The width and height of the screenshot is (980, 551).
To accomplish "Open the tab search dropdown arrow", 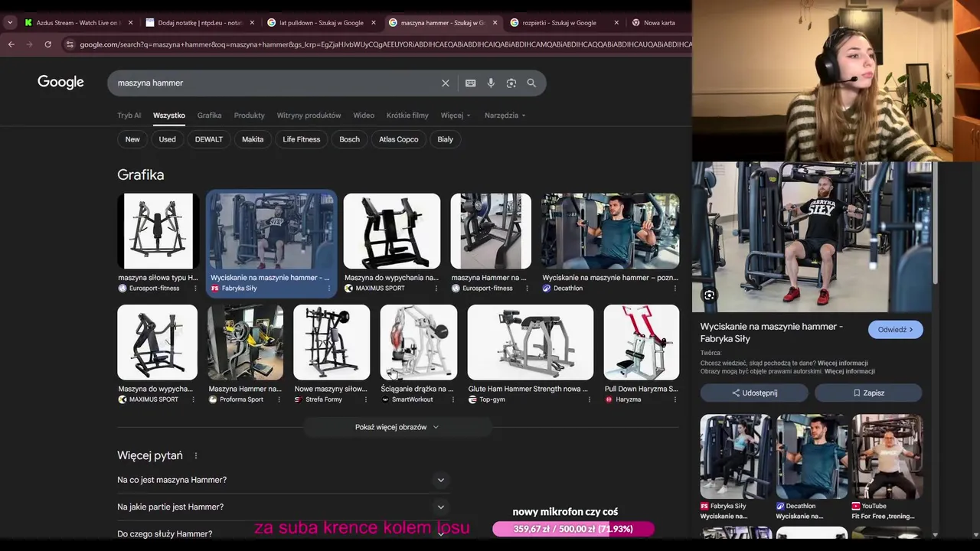I will click(9, 23).
